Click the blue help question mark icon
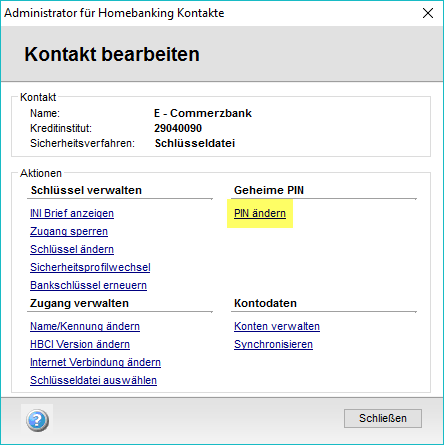Image resolution: width=444 pixels, height=445 pixels. (x=37, y=420)
